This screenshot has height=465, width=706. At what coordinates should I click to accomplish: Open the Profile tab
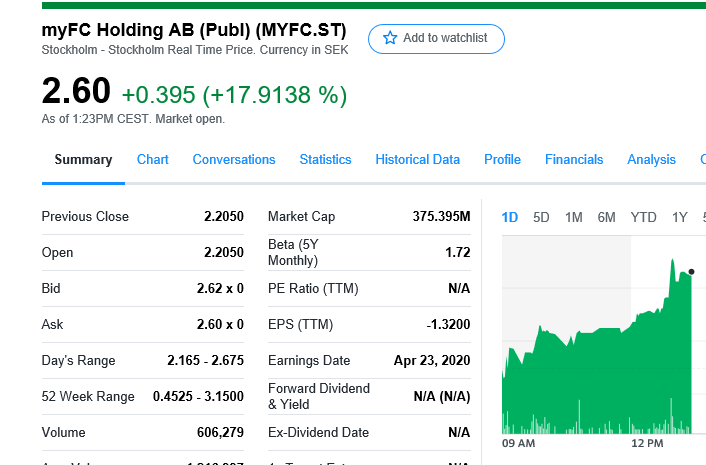(x=502, y=160)
